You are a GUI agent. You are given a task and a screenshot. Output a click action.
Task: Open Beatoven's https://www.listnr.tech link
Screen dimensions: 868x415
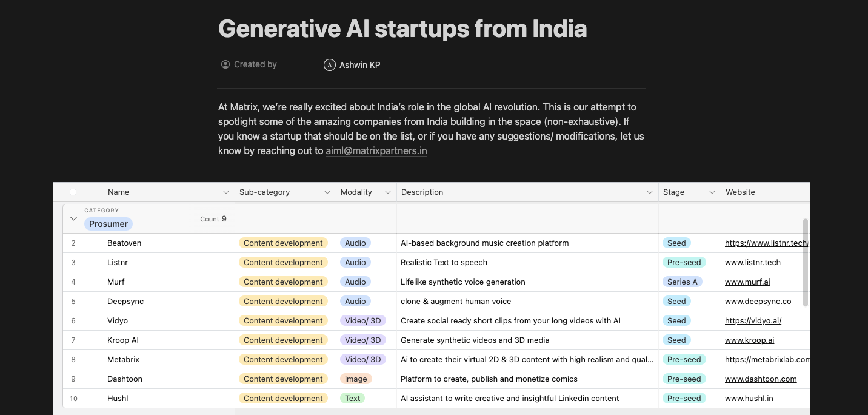767,243
